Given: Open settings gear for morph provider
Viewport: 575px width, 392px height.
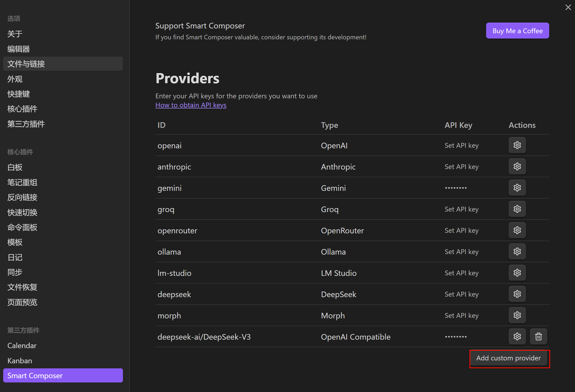Looking at the screenshot, I should (517, 315).
